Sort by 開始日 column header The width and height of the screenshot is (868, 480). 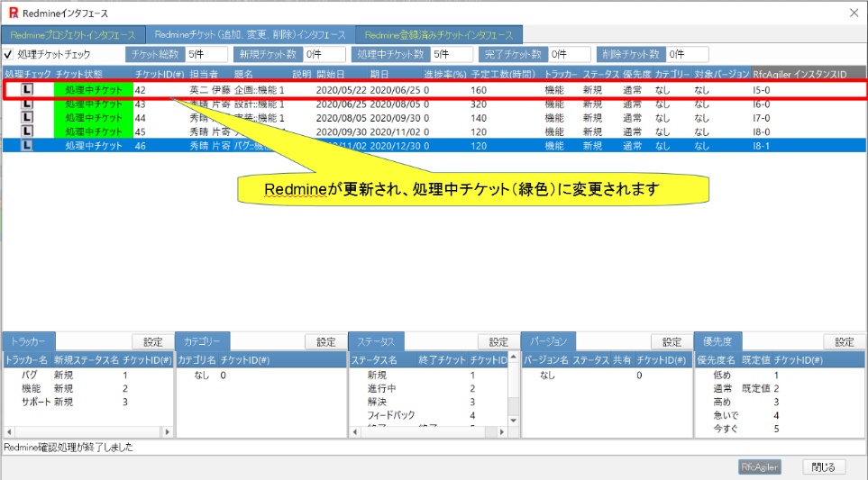coord(331,74)
